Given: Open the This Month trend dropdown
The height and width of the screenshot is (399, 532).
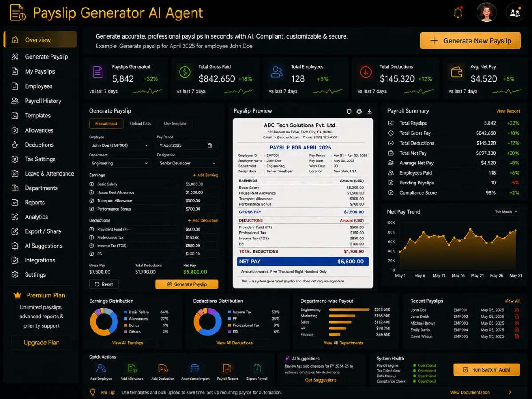Looking at the screenshot, I should [x=506, y=212].
